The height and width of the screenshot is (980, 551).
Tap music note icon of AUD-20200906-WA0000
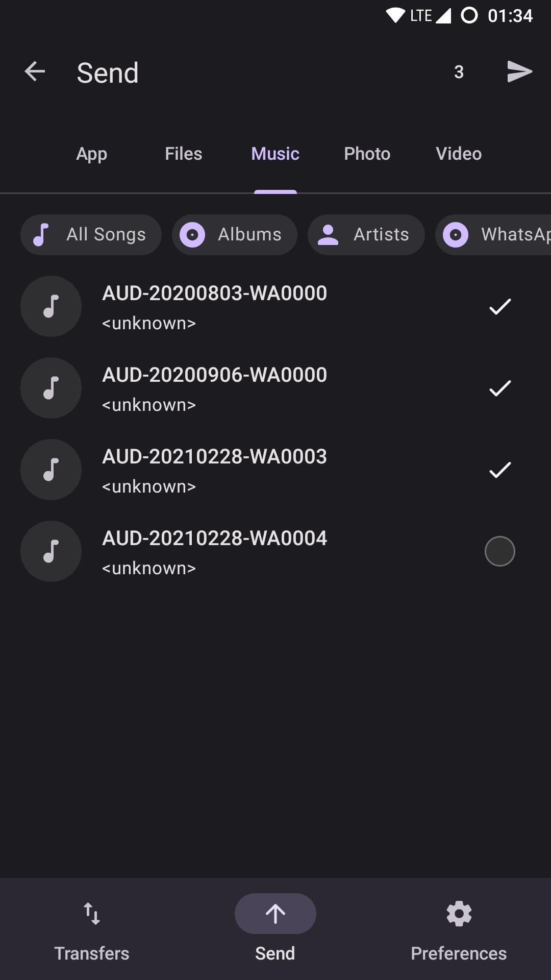pyautogui.click(x=51, y=388)
